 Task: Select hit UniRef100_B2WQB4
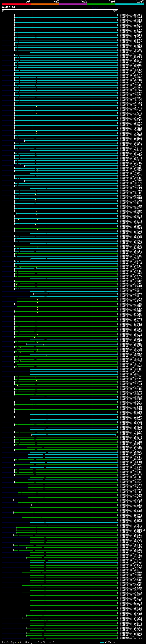pyautogui.click(x=131, y=286)
